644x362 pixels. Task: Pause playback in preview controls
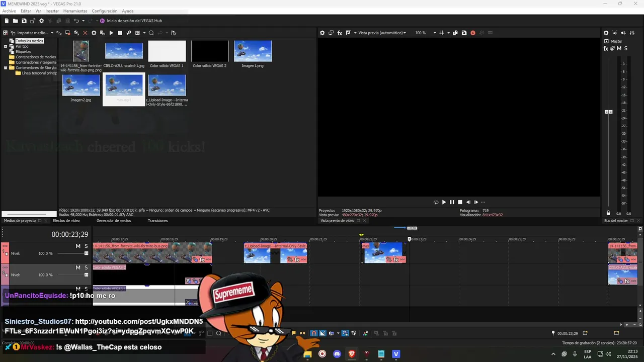pos(452,202)
